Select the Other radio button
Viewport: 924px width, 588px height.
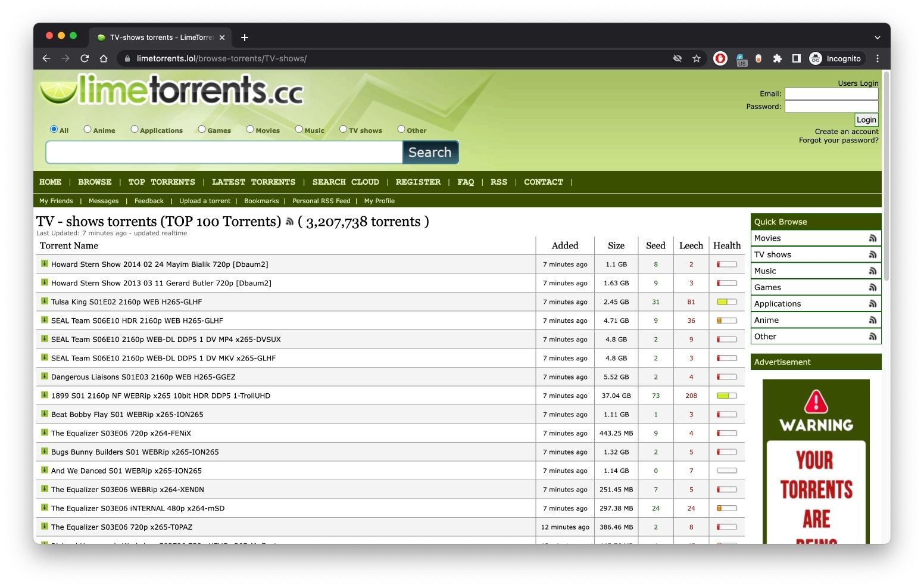click(x=401, y=129)
